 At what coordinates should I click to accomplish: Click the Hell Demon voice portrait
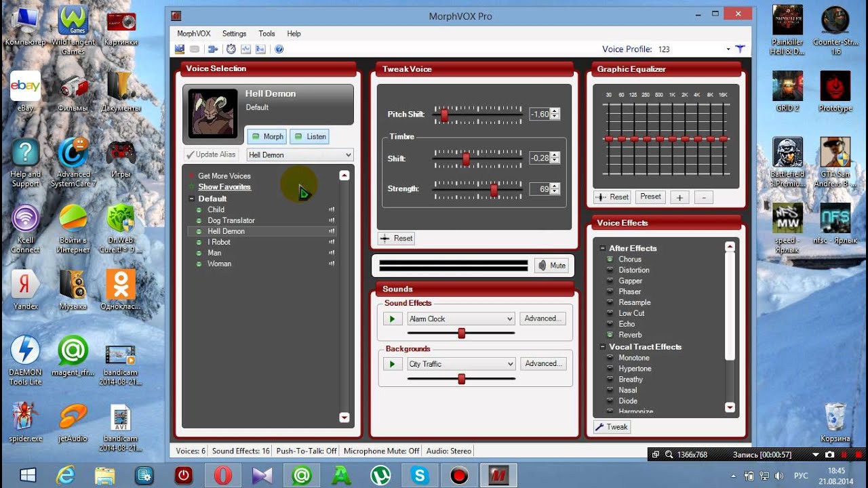212,113
